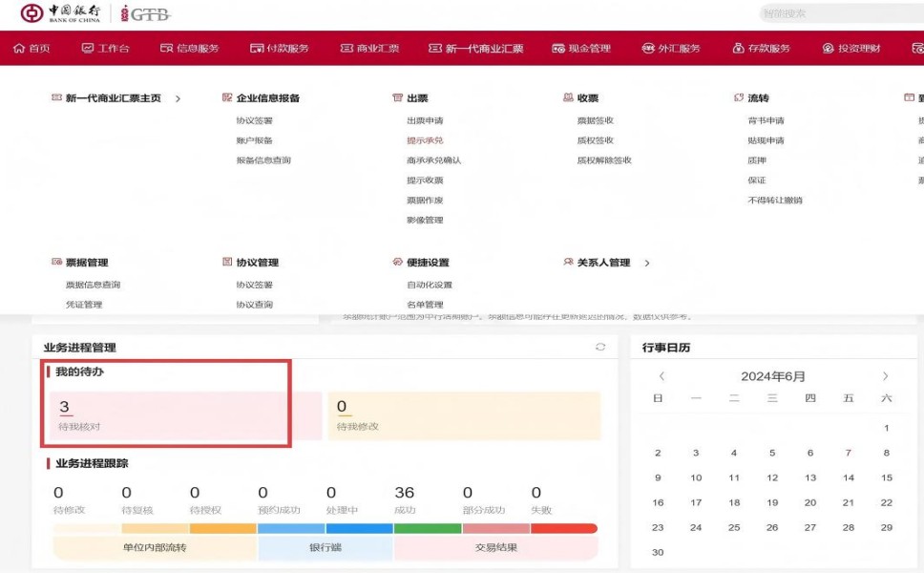Go to previous month in 行事日历

click(x=662, y=376)
